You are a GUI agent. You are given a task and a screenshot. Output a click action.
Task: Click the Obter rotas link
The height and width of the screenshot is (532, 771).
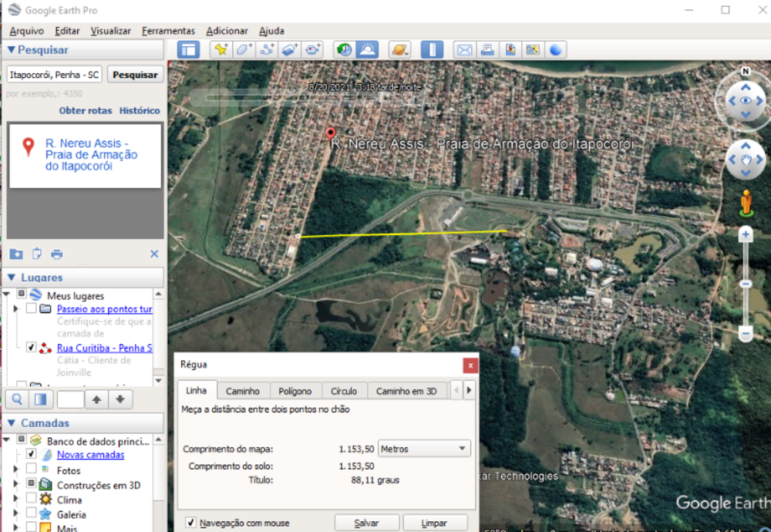(x=85, y=111)
